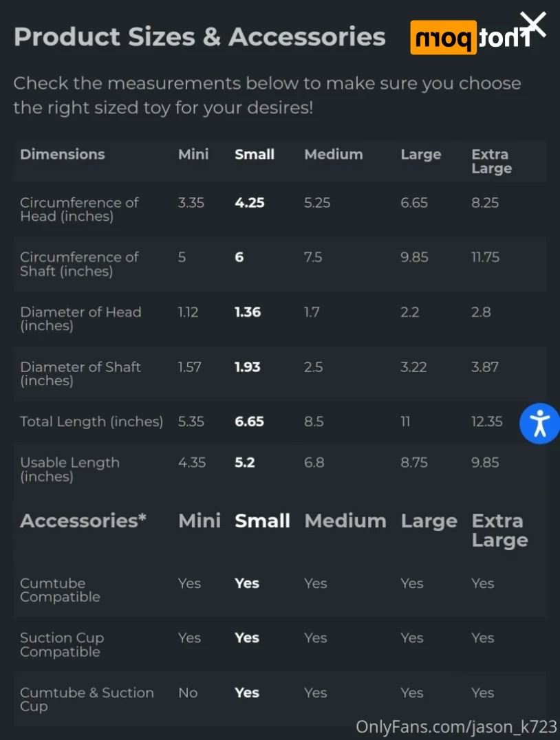Click the OnlyFans.com/jason_k723 watermark link
Viewport: 560px width, 740px height.
[456, 727]
